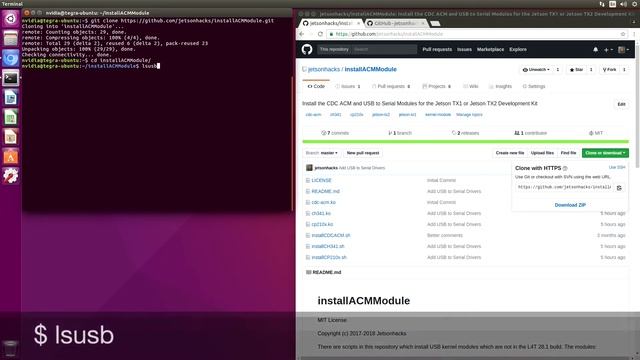Click Create new file button
This screenshot has width=640, height=360.
510,153
